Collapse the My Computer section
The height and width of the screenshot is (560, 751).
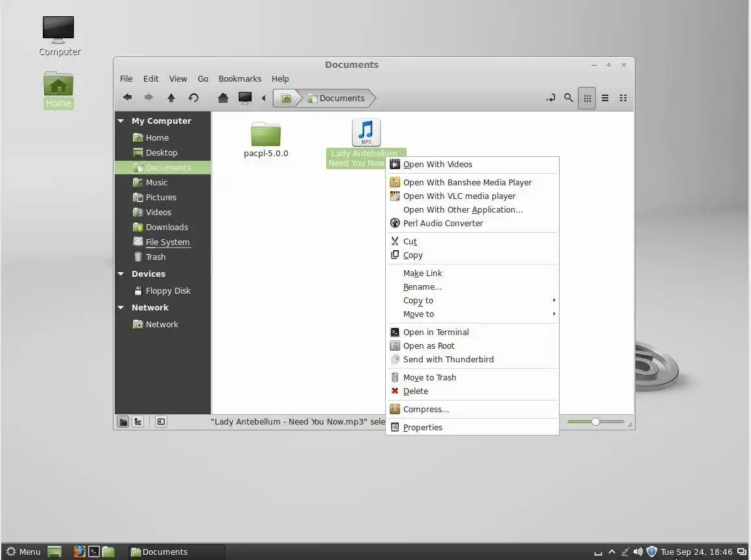click(121, 121)
